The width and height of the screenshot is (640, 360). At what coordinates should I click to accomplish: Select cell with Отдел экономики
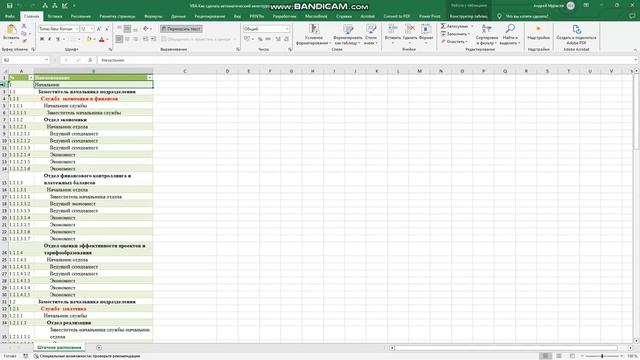coord(93,120)
